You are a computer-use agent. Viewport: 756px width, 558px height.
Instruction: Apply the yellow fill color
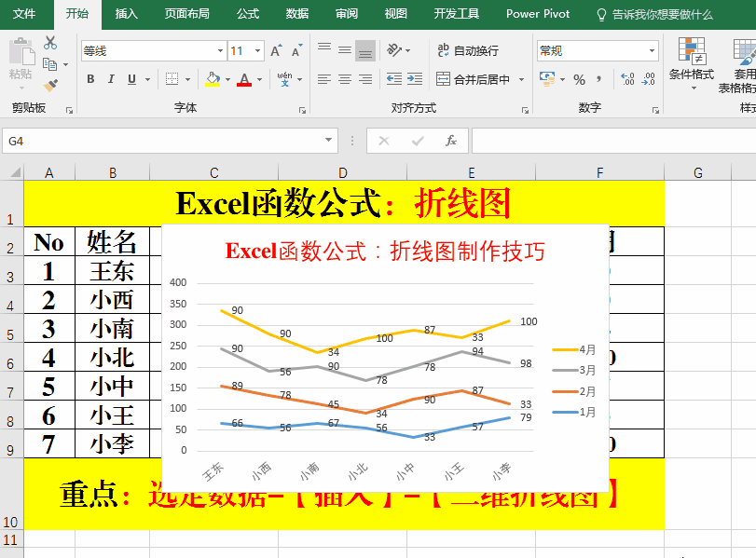[x=213, y=79]
